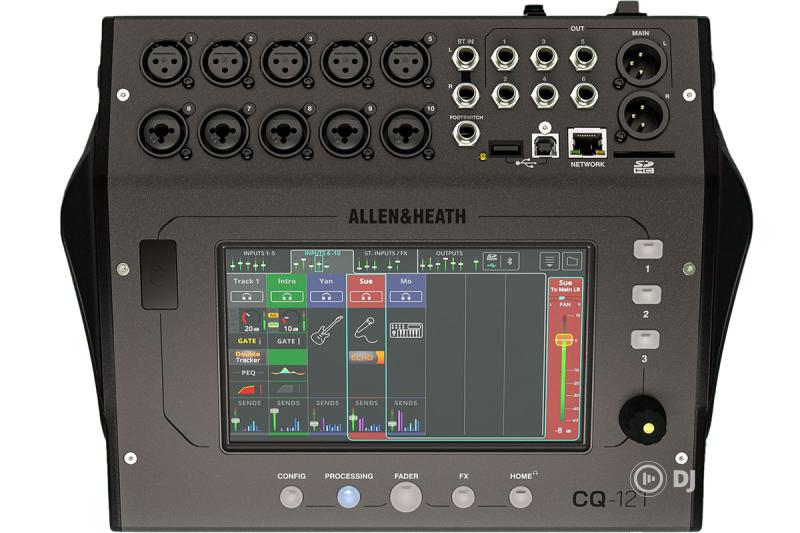Toggle the headphone listen button on Intro
Screen dimensions: 800x533
click(287, 296)
